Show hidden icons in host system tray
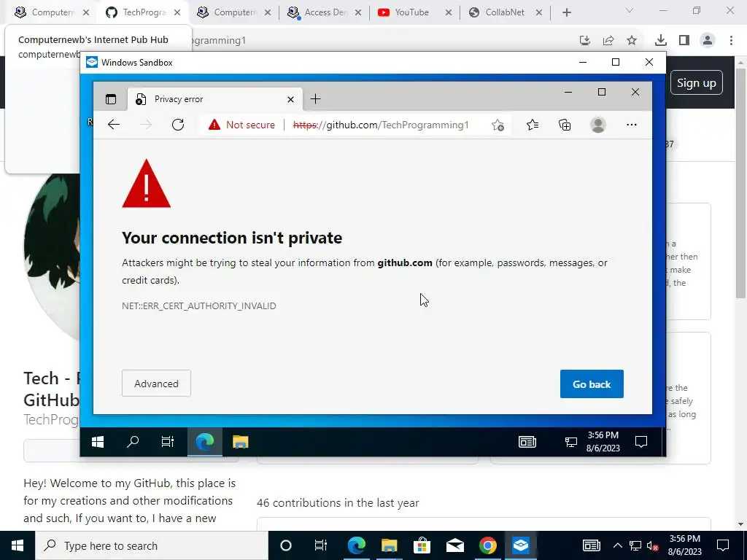 coord(617,545)
